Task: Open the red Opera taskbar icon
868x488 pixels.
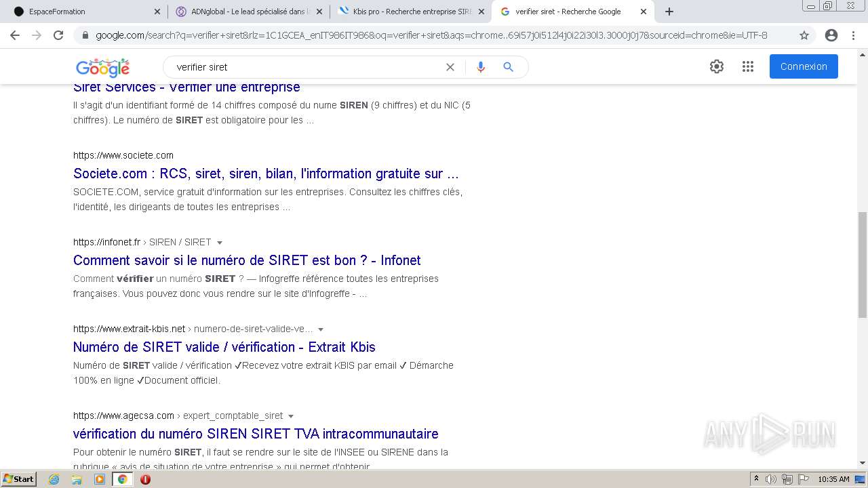Action: click(145, 479)
